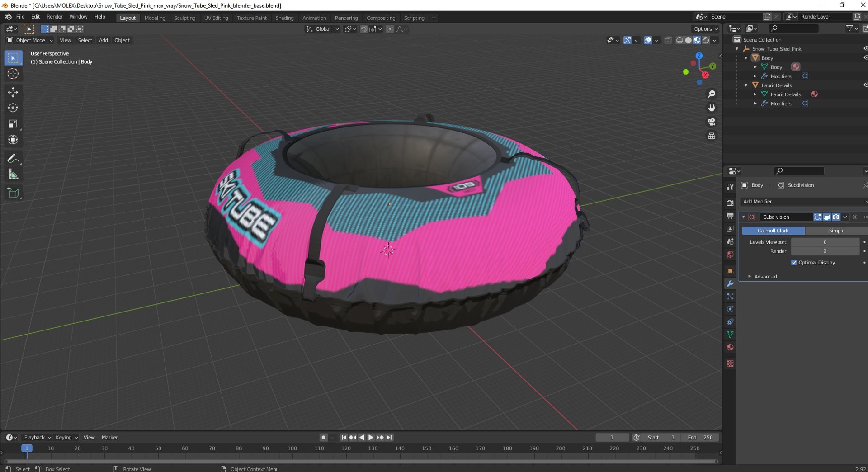Select the Catmull-Clark subdivision type

[773, 231]
